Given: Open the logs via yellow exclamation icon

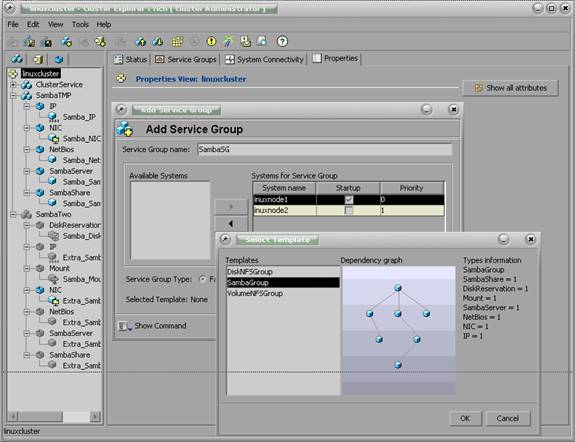Looking at the screenshot, I should point(212,41).
